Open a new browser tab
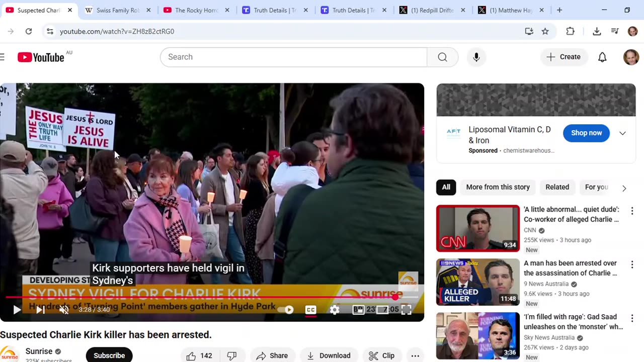Screen dimensions: 644x362 point(559,10)
